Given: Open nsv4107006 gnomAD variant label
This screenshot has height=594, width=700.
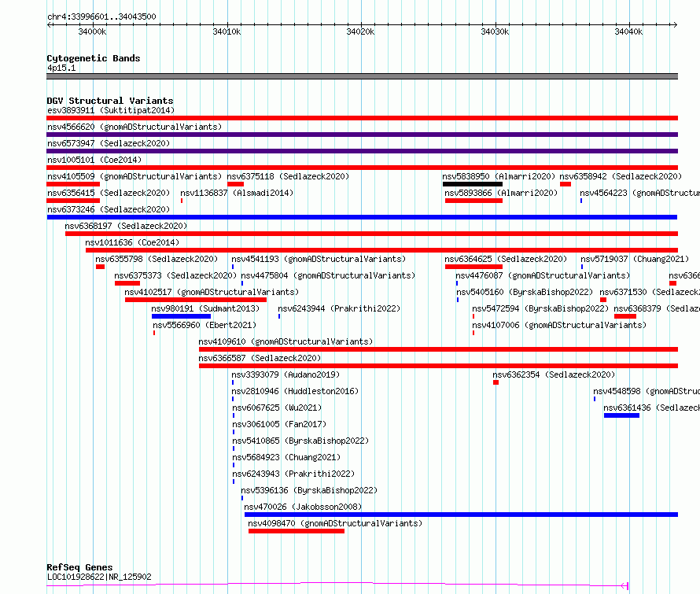Looking at the screenshot, I should coord(559,325).
